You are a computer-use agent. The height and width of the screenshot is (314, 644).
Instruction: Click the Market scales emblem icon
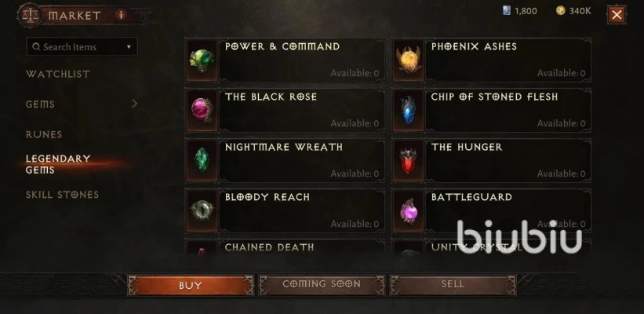tap(30, 15)
